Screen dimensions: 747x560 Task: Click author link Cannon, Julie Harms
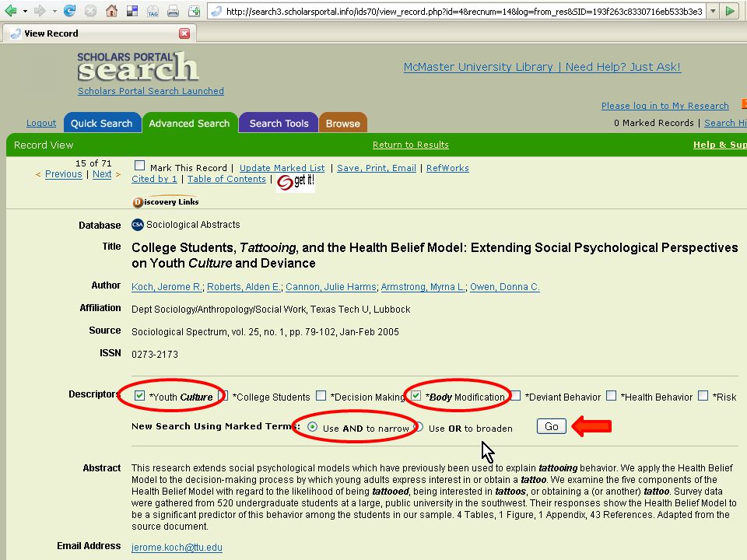click(331, 287)
